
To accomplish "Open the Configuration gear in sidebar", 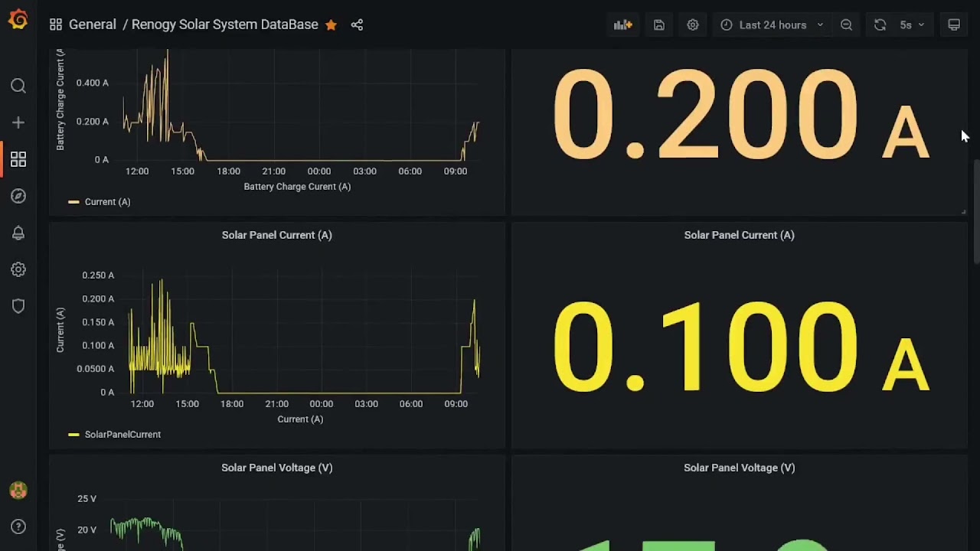I will (18, 269).
